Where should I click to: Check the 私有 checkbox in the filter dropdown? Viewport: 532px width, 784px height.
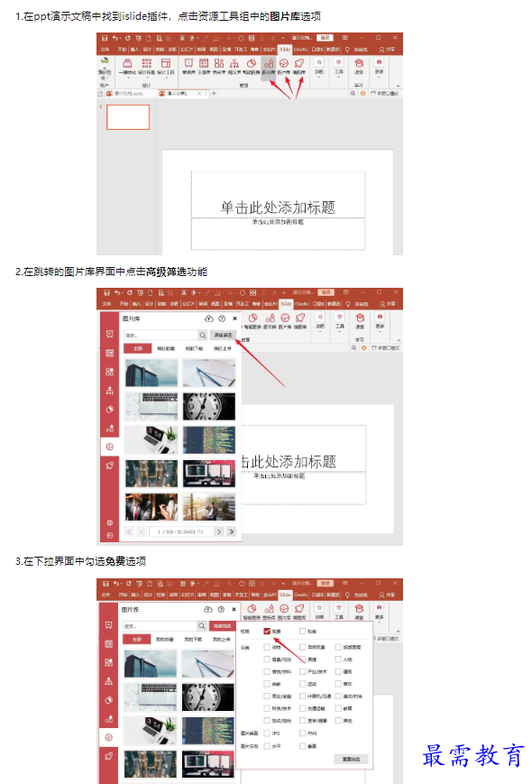pos(302,631)
